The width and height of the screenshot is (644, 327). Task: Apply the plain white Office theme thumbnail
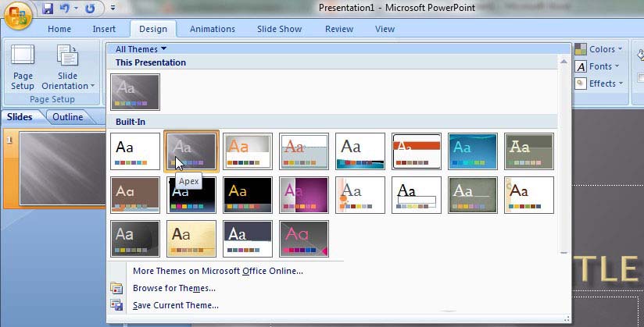point(135,151)
